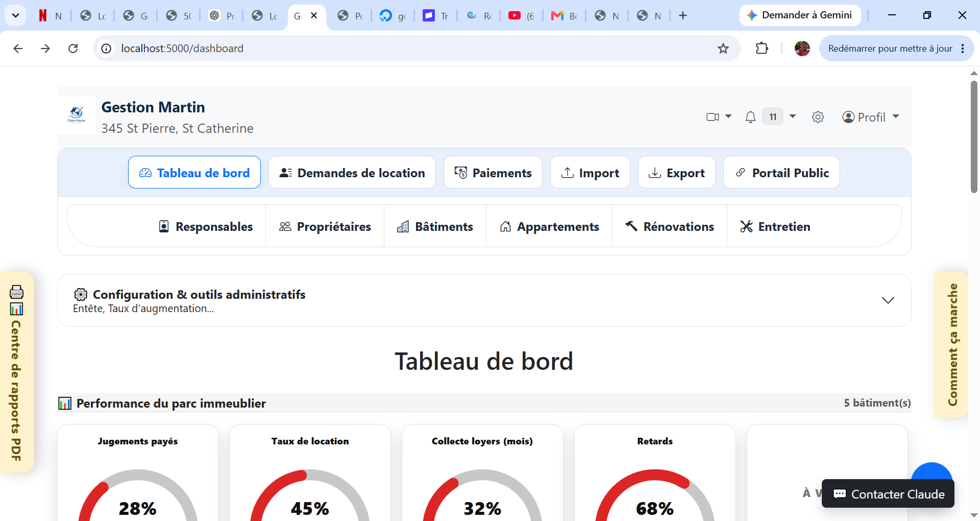Click the Performance du parc immeublier heading
Image resolution: width=980 pixels, height=521 pixels.
171,404
